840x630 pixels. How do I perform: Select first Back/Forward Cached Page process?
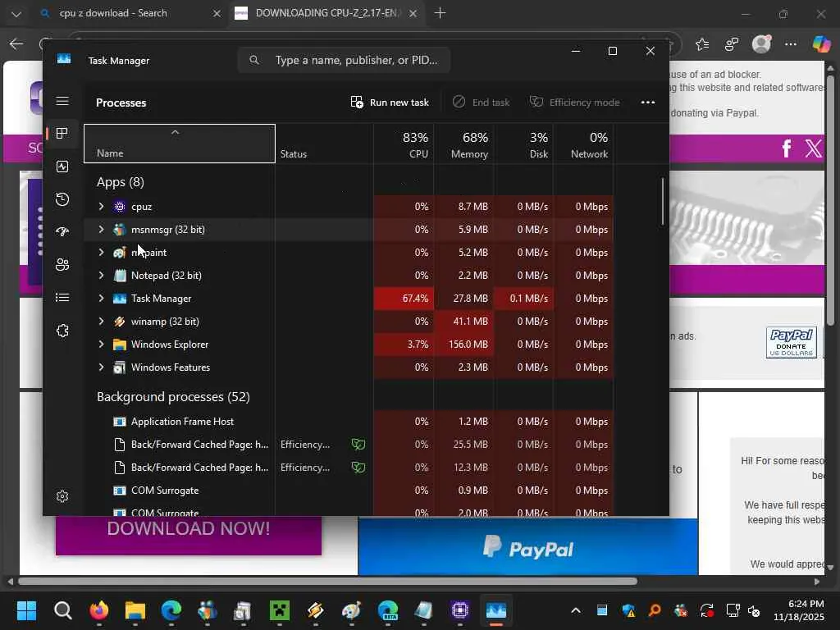pos(349,445)
